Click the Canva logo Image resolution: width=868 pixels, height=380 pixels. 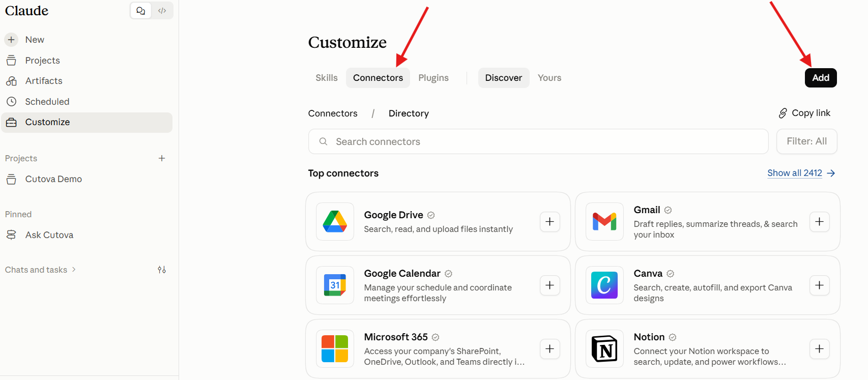(x=604, y=285)
